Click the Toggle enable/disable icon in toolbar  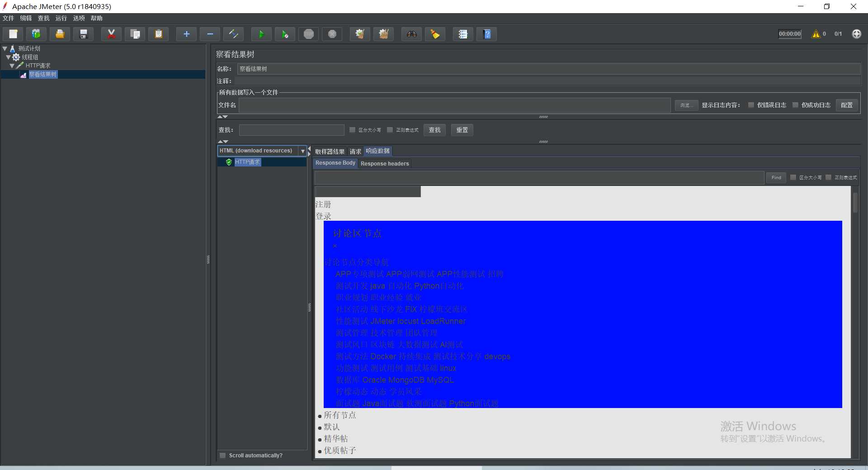tap(233, 34)
